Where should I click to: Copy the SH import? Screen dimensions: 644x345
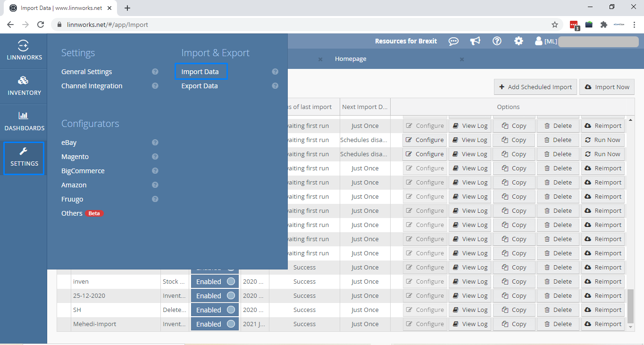click(x=514, y=310)
